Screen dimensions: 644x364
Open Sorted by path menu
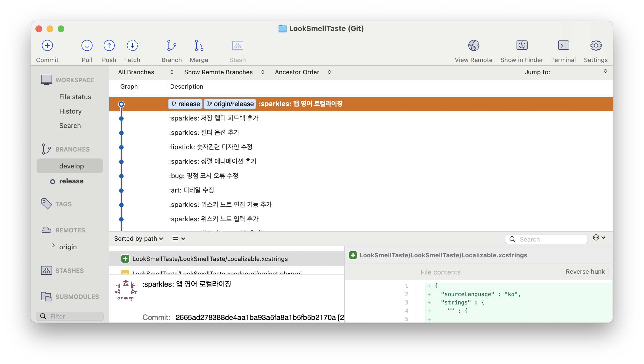(139, 239)
